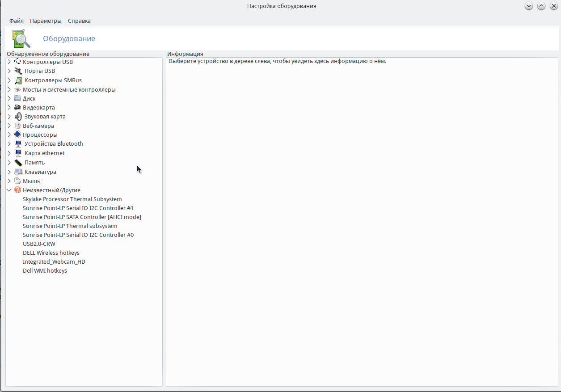The height and width of the screenshot is (392, 561).
Task: Click the Веб-камера icon
Action: (17, 126)
